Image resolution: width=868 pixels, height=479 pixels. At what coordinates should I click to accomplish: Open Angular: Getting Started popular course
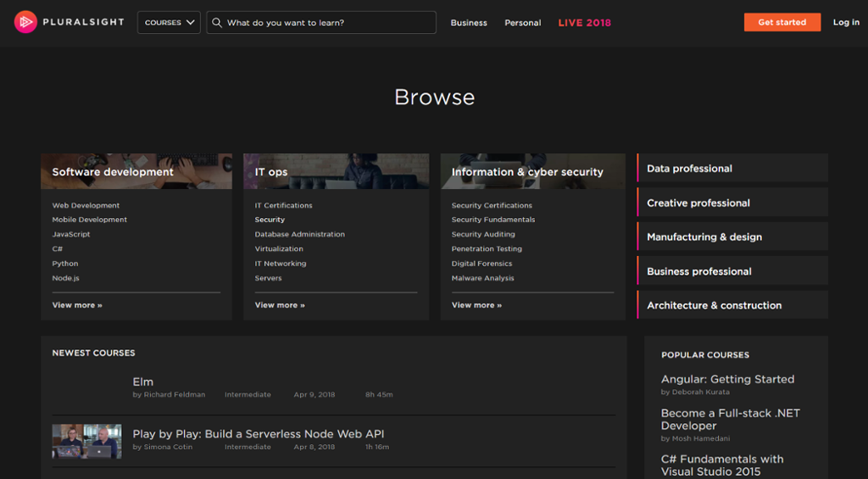[x=727, y=379]
